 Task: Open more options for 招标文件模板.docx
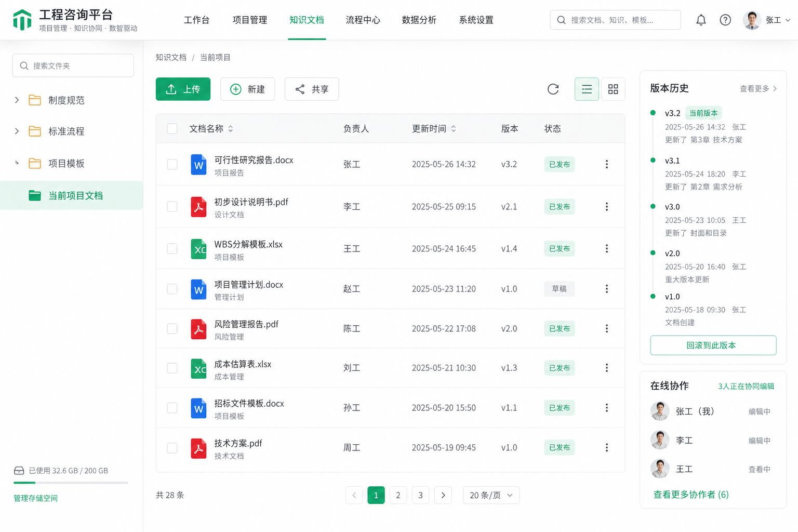606,408
